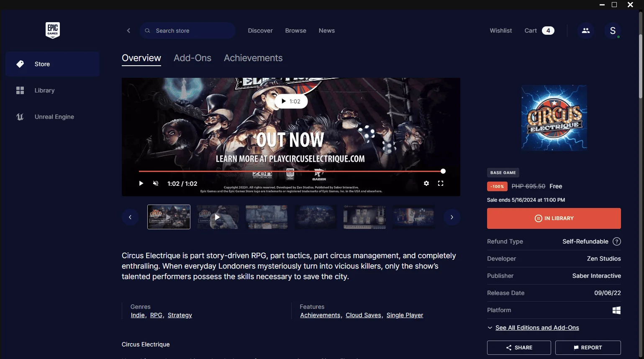
Task: Switch to the Add-Ons tab
Action: click(x=192, y=58)
